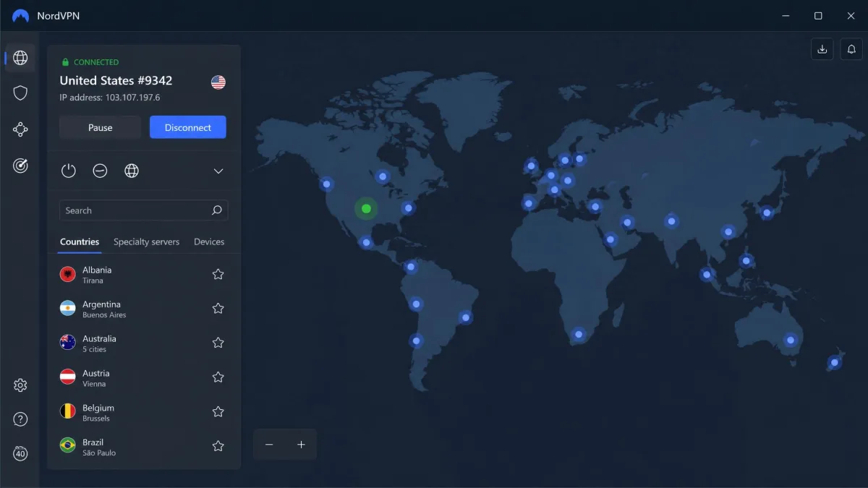Select the Countries tab
Viewport: 868px width, 488px height.
click(x=80, y=242)
